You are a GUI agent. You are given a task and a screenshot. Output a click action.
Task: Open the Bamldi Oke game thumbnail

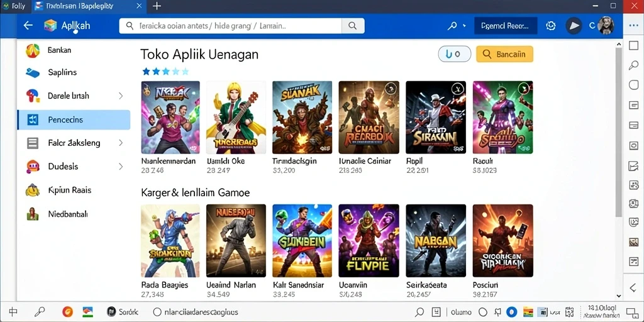[236, 118]
